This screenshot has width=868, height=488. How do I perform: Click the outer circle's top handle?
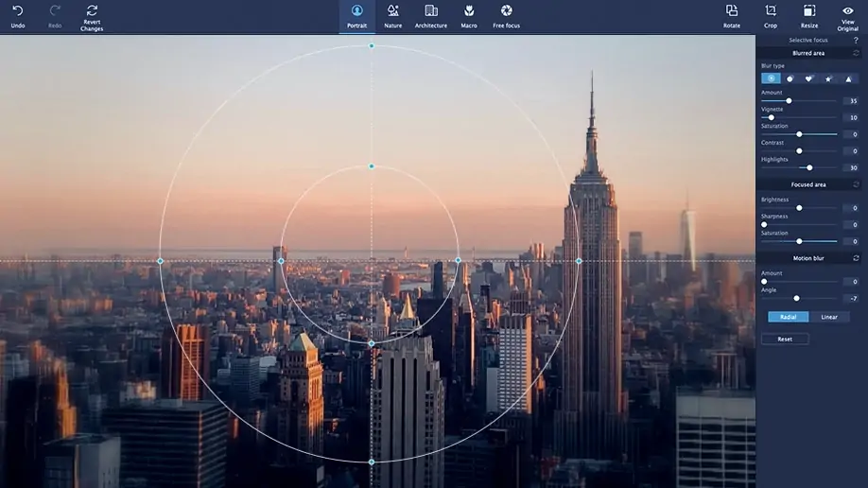372,46
